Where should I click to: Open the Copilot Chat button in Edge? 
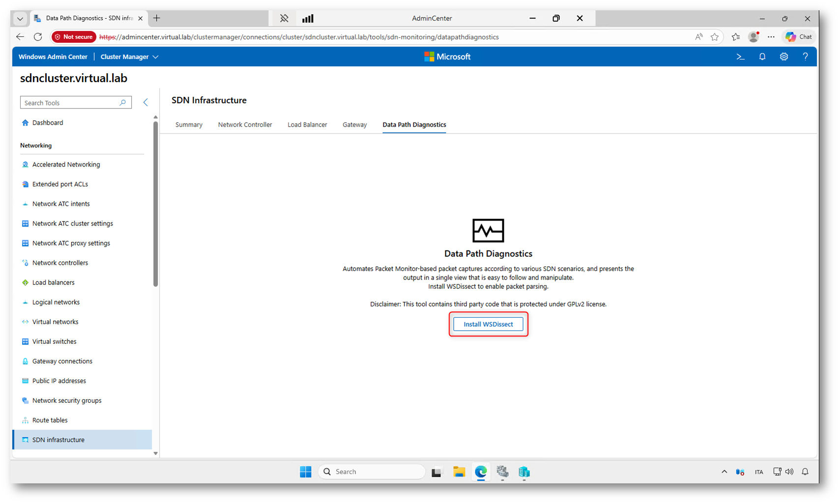tap(798, 37)
